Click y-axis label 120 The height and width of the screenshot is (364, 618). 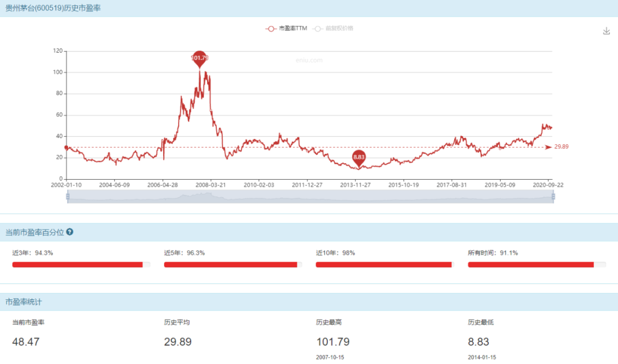(x=58, y=50)
